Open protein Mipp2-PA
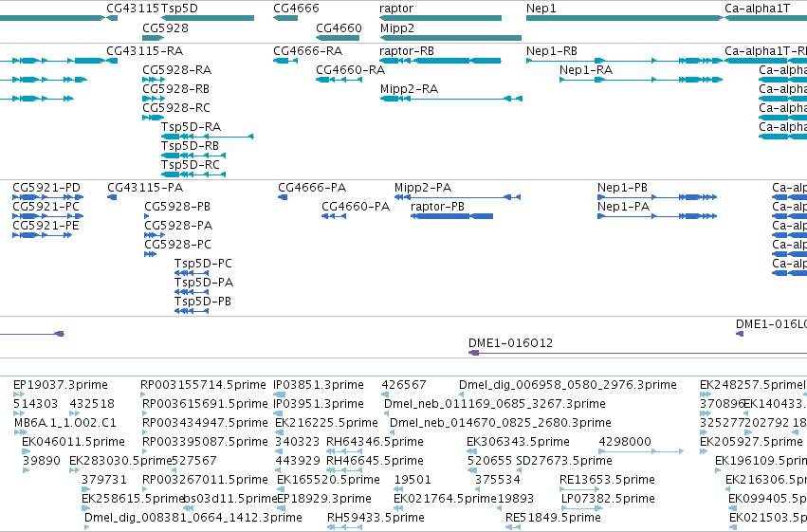 423,188
